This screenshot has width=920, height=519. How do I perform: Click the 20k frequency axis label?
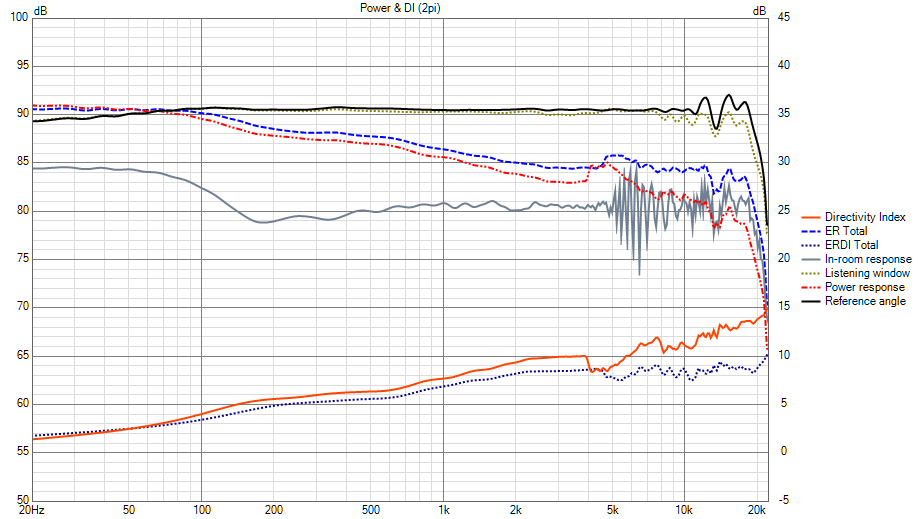757,510
